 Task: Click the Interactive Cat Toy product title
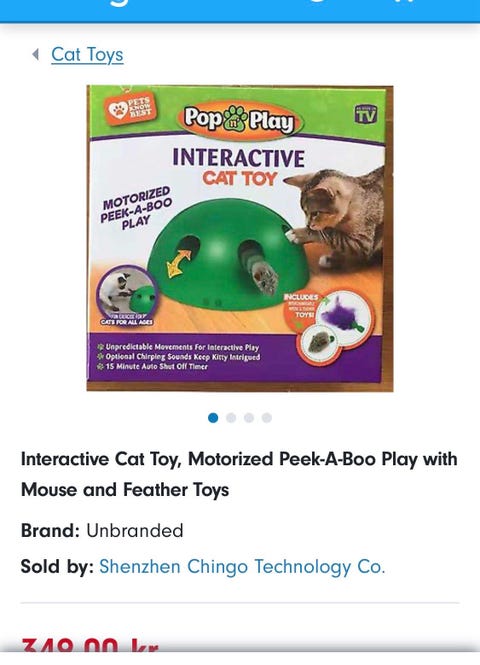(240, 474)
